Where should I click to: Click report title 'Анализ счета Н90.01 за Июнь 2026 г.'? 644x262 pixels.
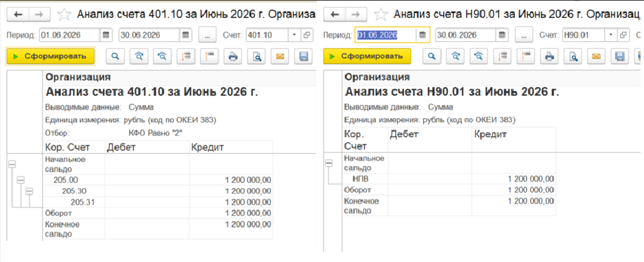452,91
